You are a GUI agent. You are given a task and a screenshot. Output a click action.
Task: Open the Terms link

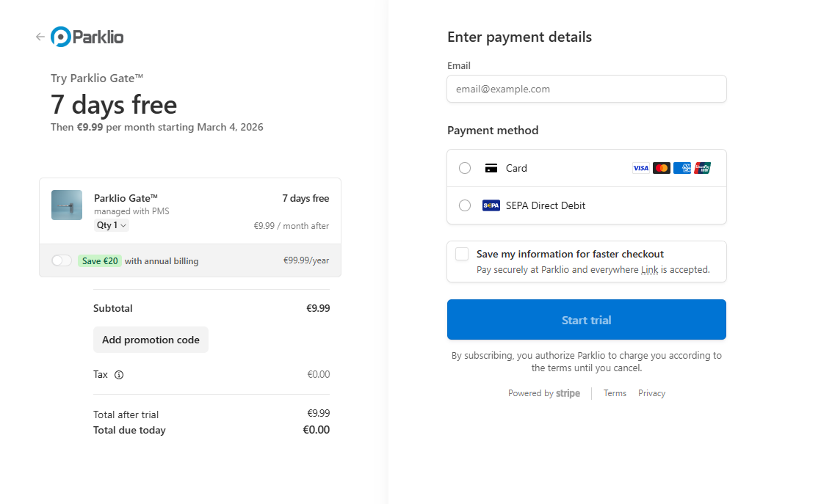pos(615,393)
